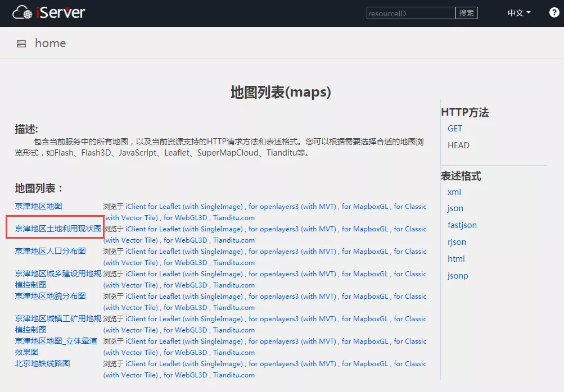Select the jsonp representation format
The width and height of the screenshot is (564, 392).
(x=458, y=276)
